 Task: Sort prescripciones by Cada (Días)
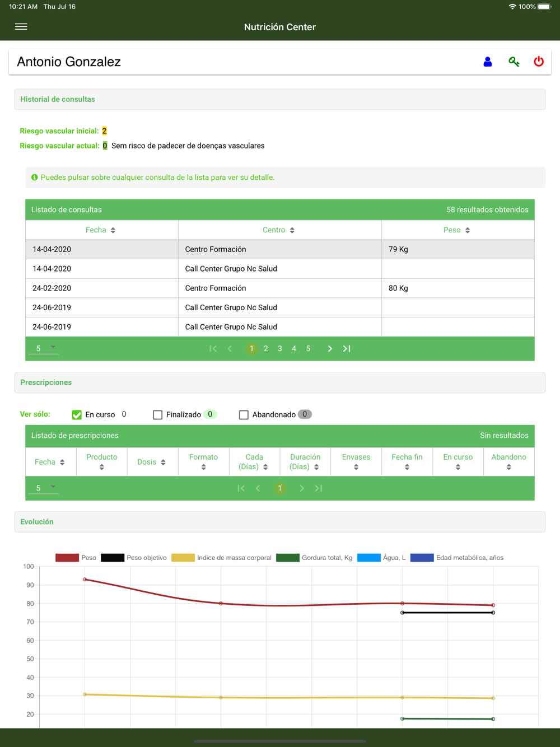click(254, 462)
